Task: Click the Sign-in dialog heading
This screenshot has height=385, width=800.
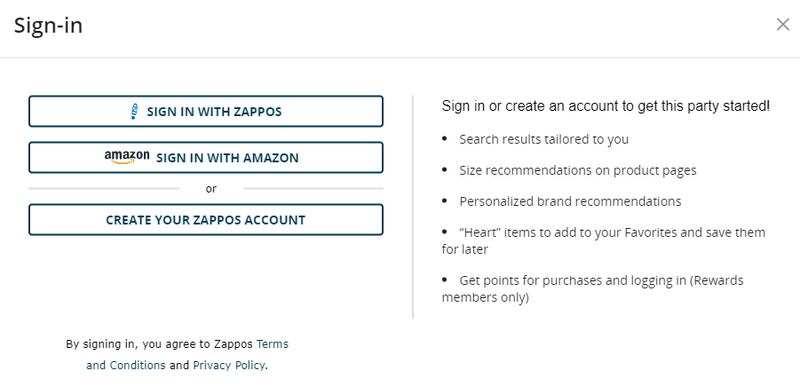Action: pos(48,25)
